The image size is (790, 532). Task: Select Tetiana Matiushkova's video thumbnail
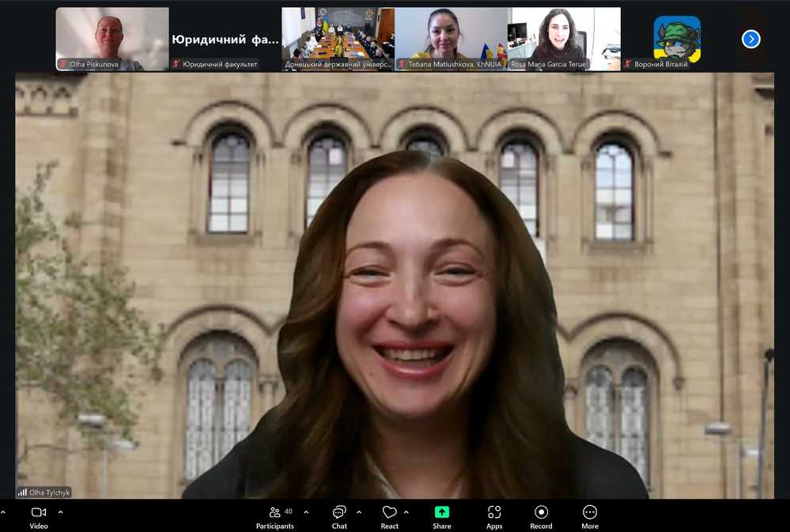pos(451,39)
